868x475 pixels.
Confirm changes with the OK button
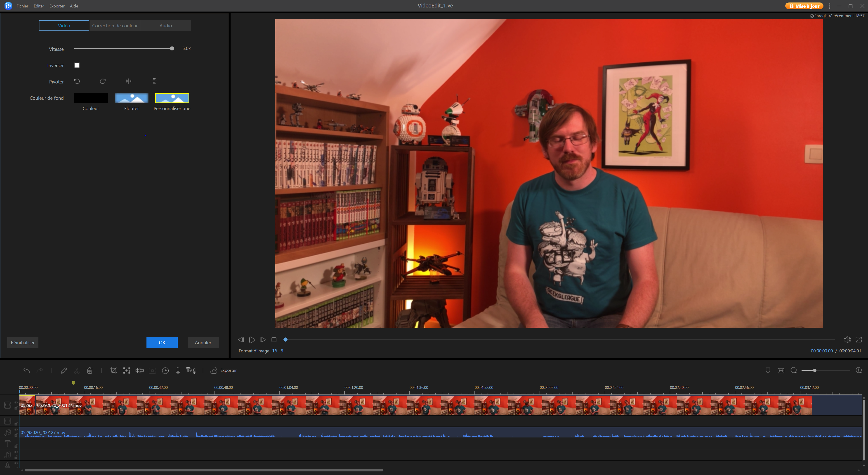click(x=162, y=342)
